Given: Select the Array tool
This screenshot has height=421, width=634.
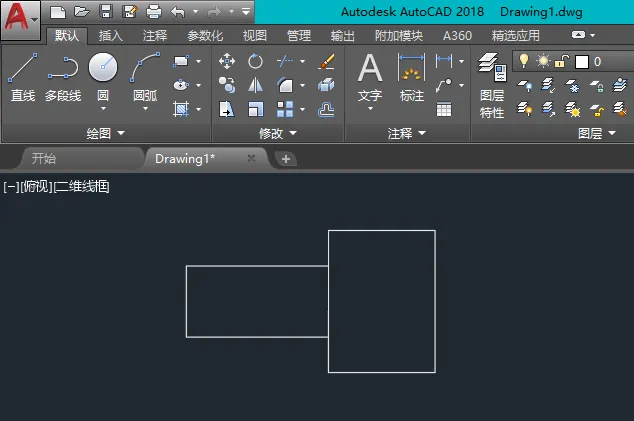Looking at the screenshot, I should point(285,109).
